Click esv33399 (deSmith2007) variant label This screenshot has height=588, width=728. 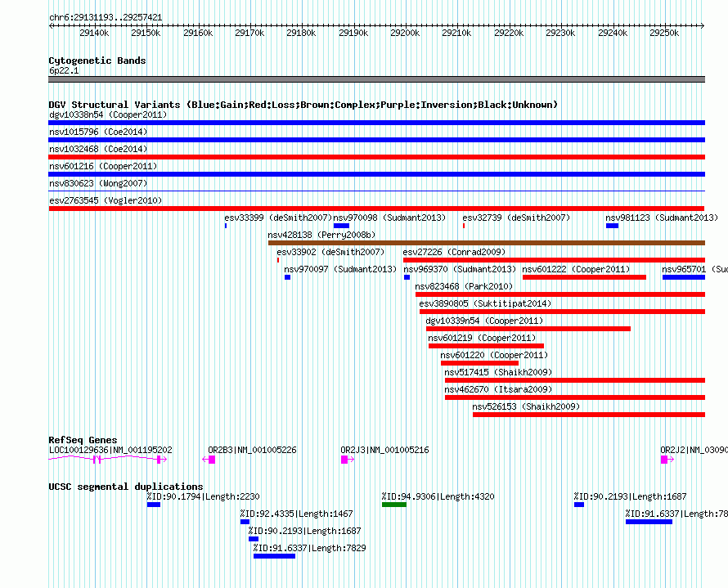(x=278, y=218)
